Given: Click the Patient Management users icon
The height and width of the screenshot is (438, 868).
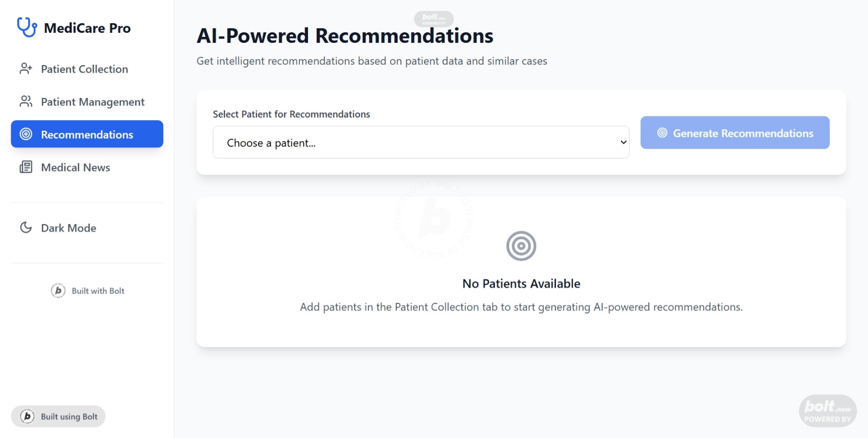Looking at the screenshot, I should [26, 101].
